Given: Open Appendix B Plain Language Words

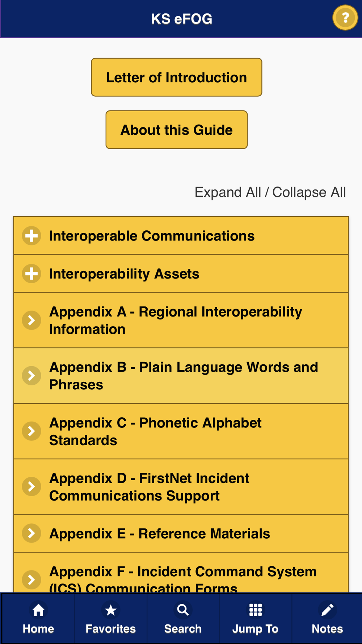Looking at the screenshot, I should click(x=181, y=376).
